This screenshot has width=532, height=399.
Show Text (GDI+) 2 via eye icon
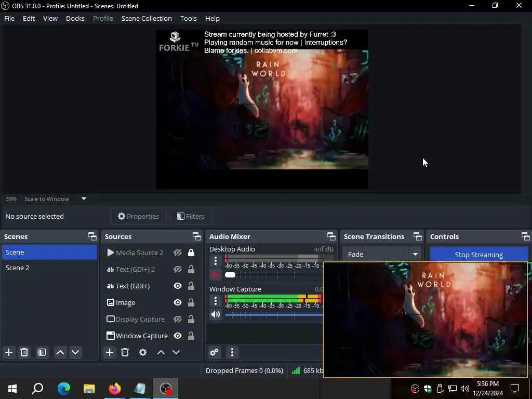[x=178, y=269]
